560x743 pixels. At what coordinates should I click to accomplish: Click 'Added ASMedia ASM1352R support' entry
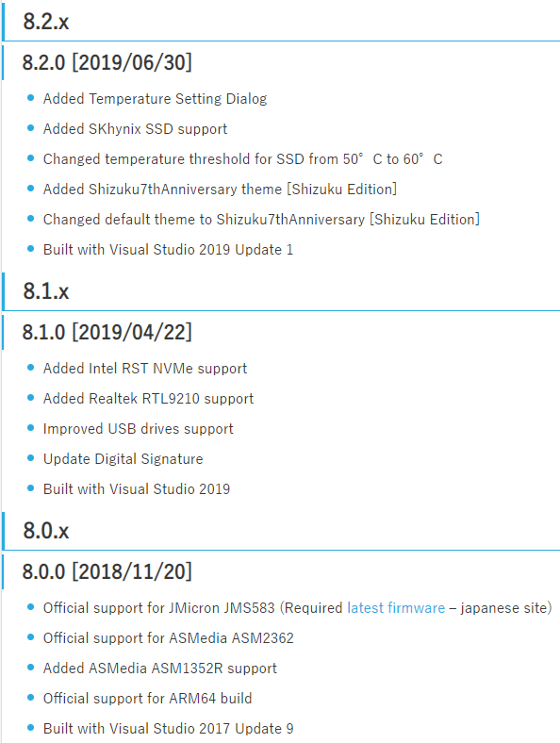coord(159,669)
